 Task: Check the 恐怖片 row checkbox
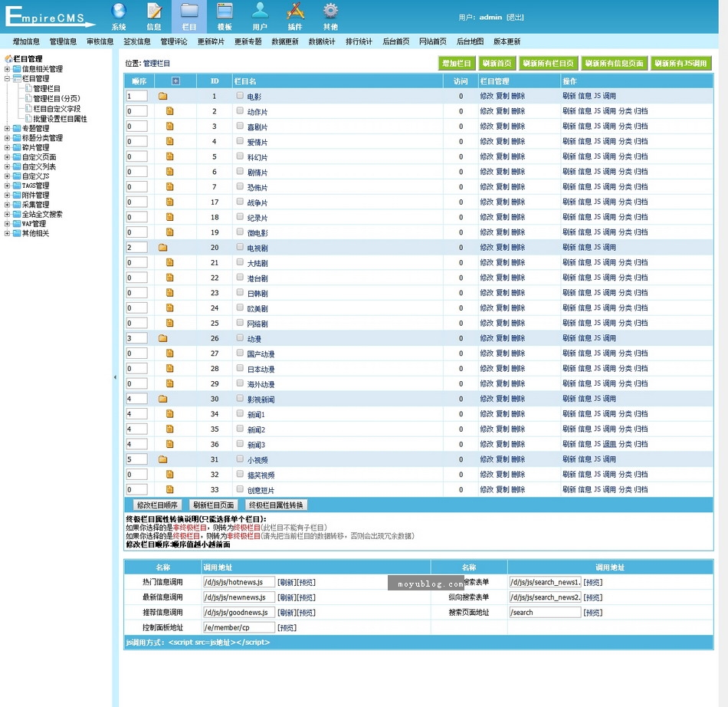(240, 186)
